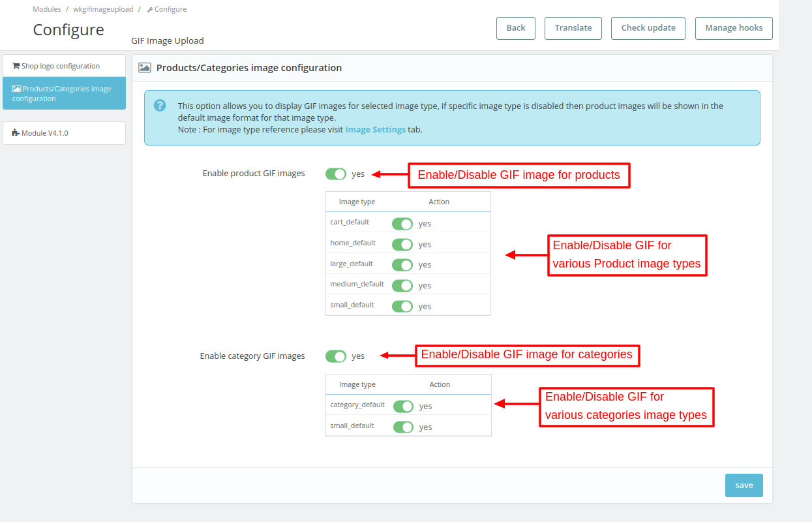
Task: Click the shopping cart icon in sidebar
Action: (16, 66)
